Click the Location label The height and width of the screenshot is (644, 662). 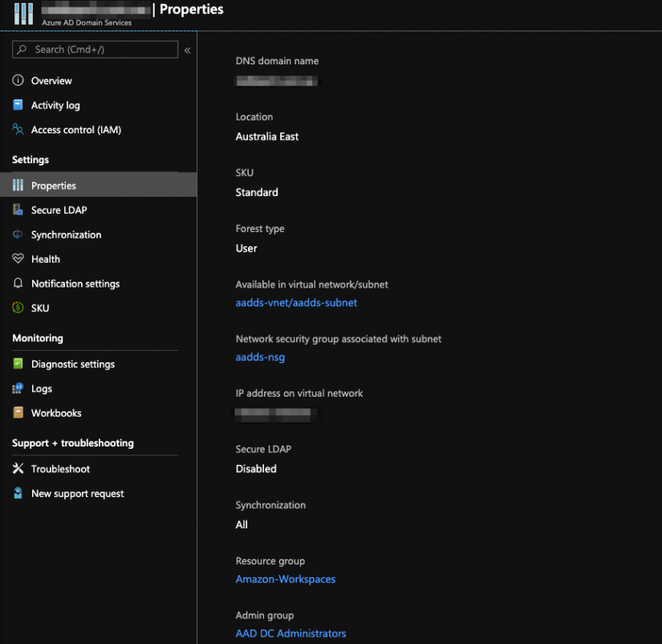point(254,116)
